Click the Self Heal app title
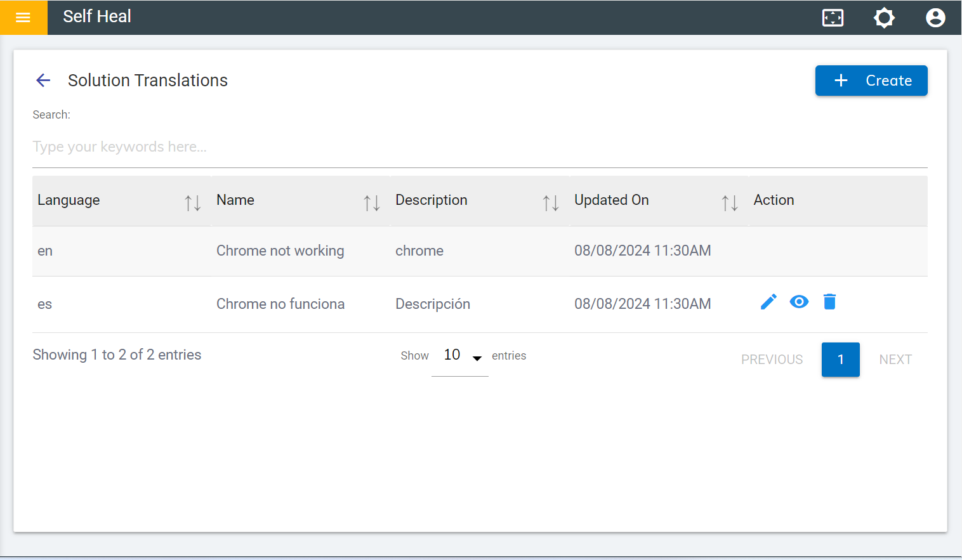 tap(97, 16)
